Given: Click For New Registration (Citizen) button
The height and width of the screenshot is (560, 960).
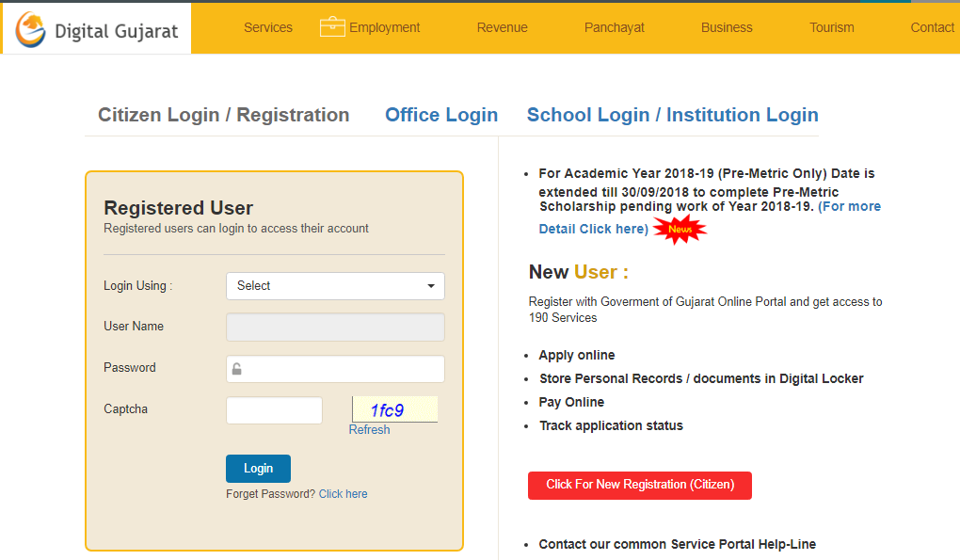Looking at the screenshot, I should 639,486.
